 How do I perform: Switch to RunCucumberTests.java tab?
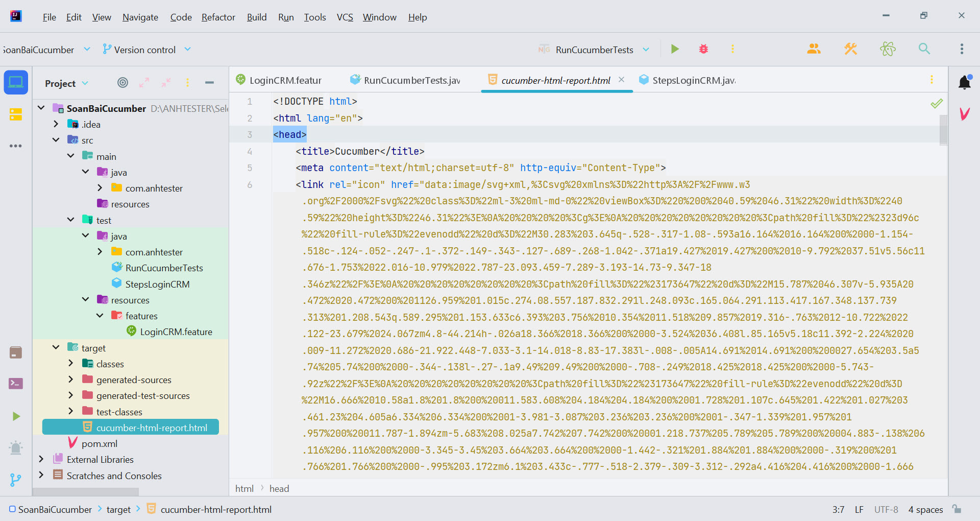coord(405,80)
